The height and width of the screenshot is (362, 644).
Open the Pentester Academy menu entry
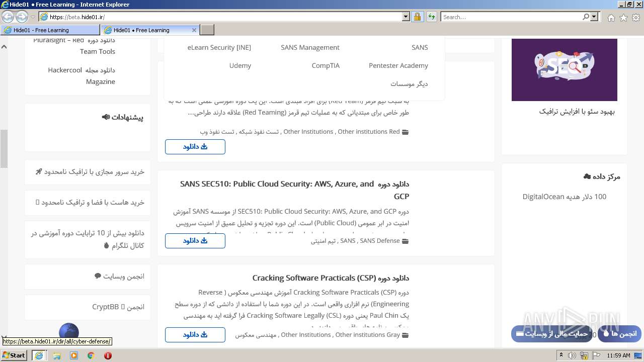point(398,65)
